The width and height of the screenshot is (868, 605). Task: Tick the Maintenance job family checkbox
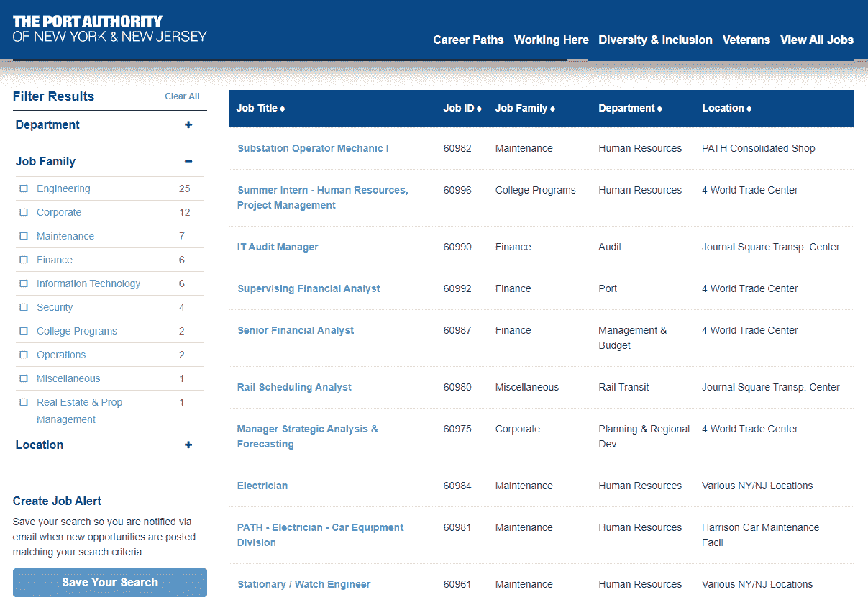24,236
